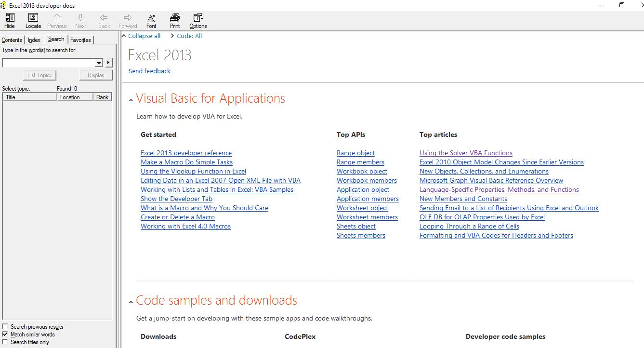Click the Locate toolbar icon
Image resolution: width=644 pixels, height=348 pixels.
tap(33, 21)
